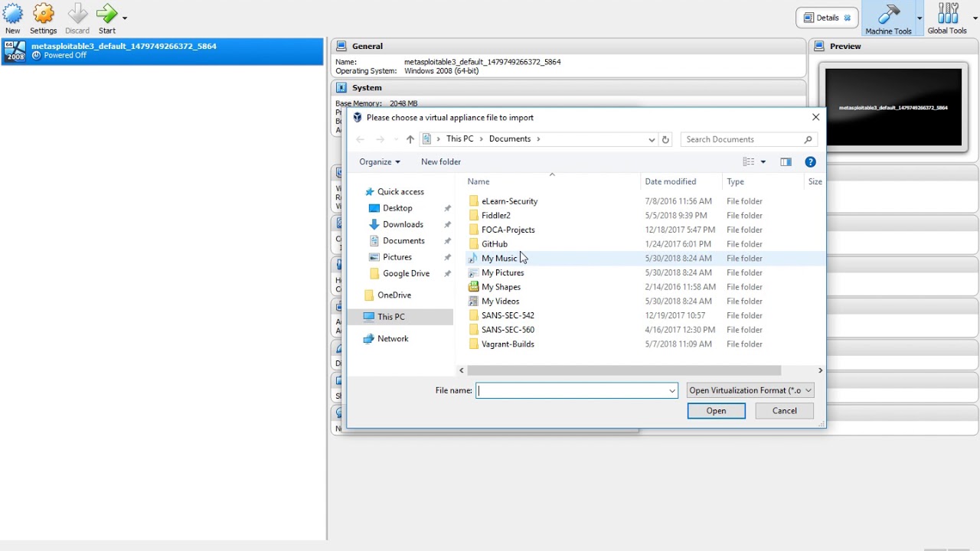The width and height of the screenshot is (980, 551).
Task: Refresh the Documents folder view
Action: (x=665, y=139)
